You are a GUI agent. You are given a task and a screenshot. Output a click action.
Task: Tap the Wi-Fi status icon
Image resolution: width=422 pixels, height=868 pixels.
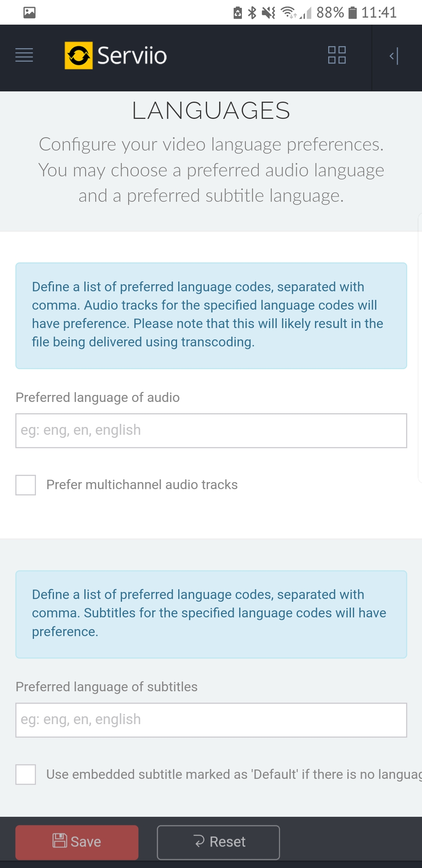(288, 13)
